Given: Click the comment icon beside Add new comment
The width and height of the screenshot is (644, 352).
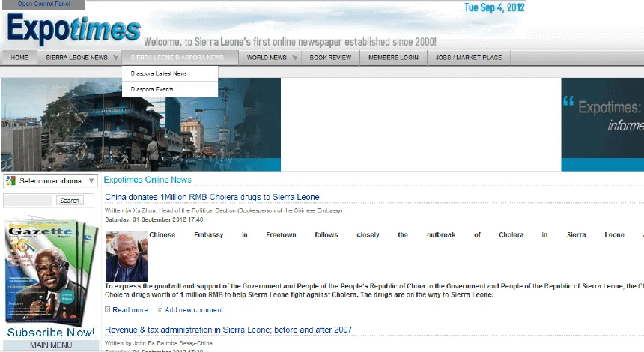Looking at the screenshot, I should click(x=160, y=310).
